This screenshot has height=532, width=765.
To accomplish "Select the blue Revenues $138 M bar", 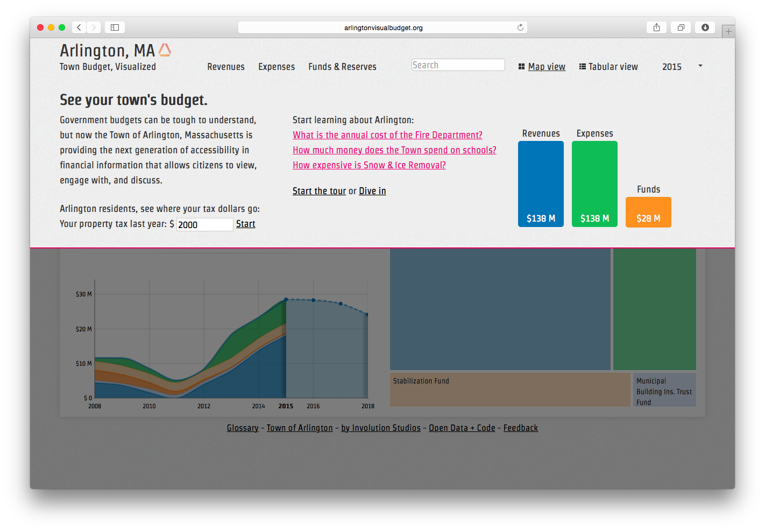I will click(x=541, y=184).
